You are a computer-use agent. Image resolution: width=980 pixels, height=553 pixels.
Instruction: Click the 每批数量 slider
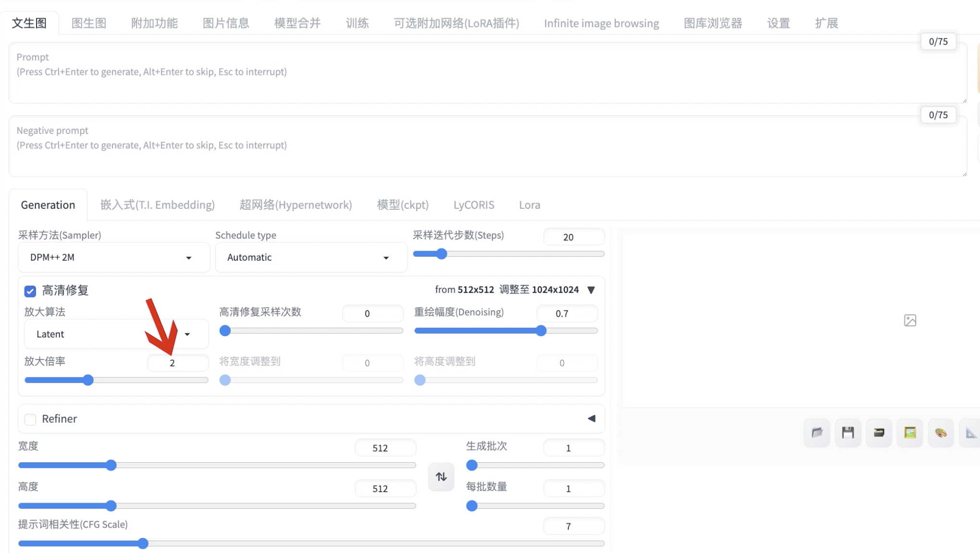[x=536, y=506]
